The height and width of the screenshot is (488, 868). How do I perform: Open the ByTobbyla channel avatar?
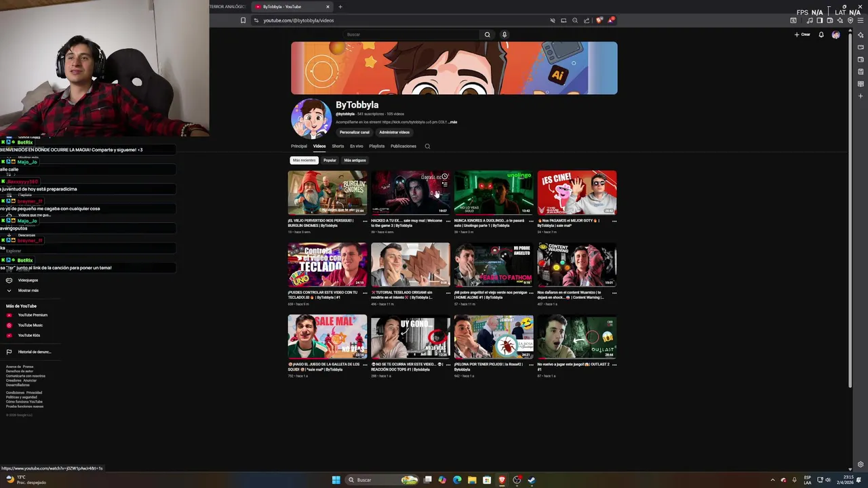(x=311, y=119)
